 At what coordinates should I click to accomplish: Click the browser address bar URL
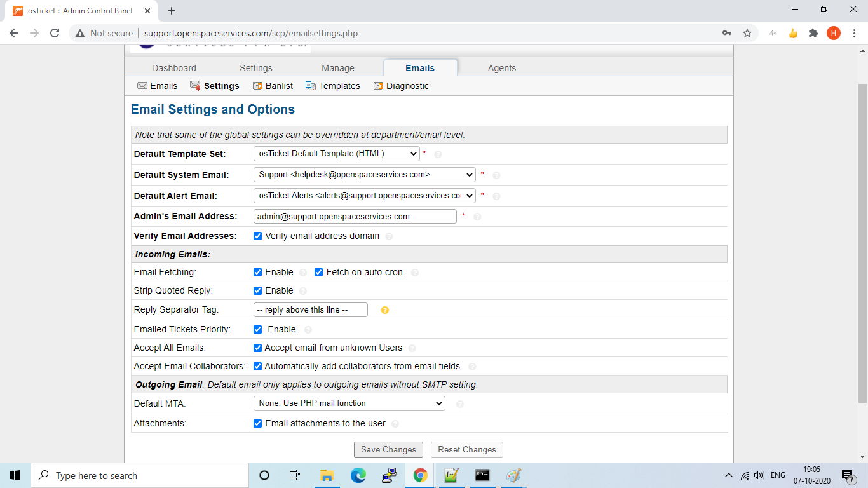(x=251, y=33)
